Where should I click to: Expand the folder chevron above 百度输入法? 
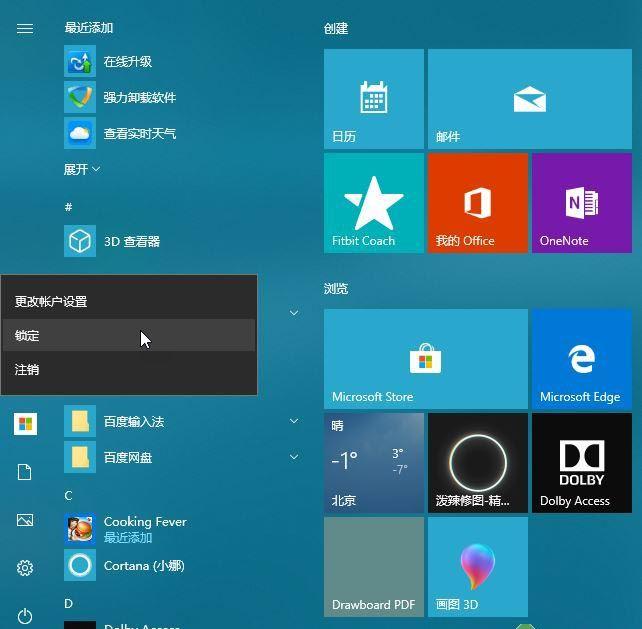click(294, 313)
